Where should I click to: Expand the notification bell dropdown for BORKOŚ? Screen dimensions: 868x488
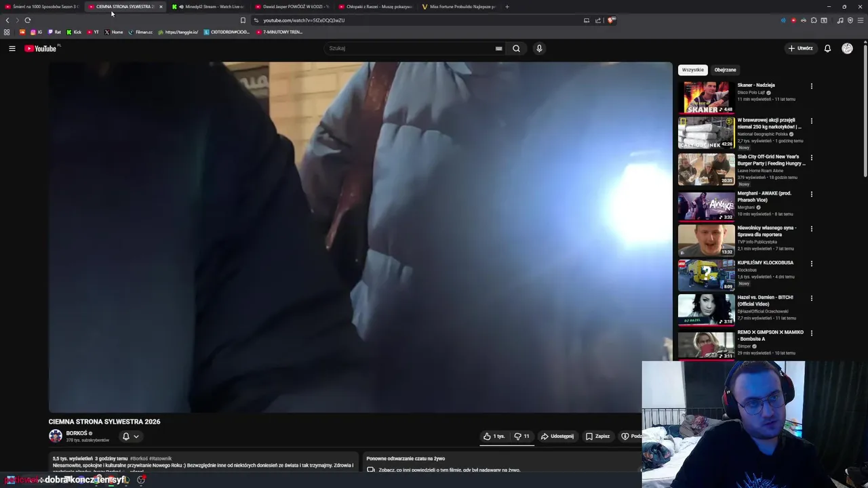click(130, 436)
